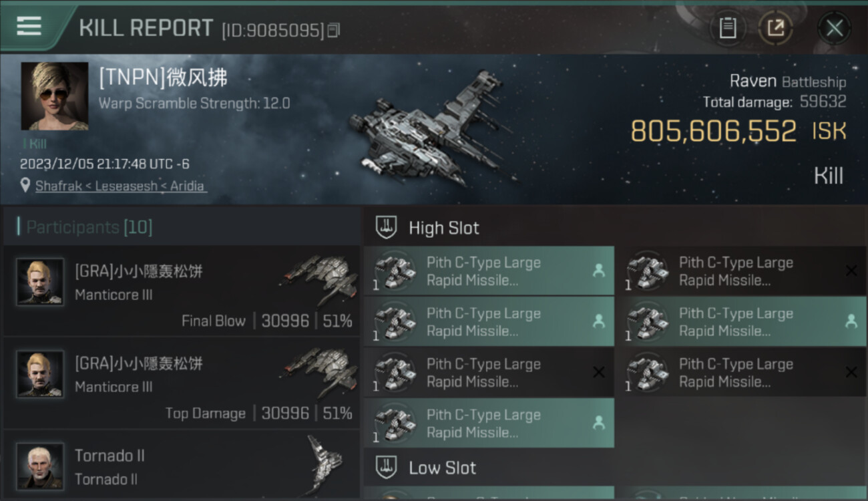This screenshot has width=868, height=501.
Task: Click the High Slot section icon
Action: point(386,228)
